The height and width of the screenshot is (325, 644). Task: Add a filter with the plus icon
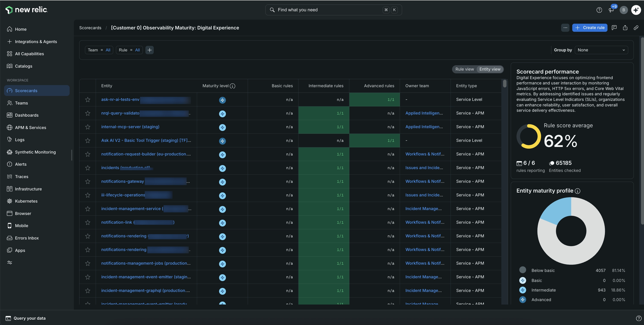pos(149,50)
